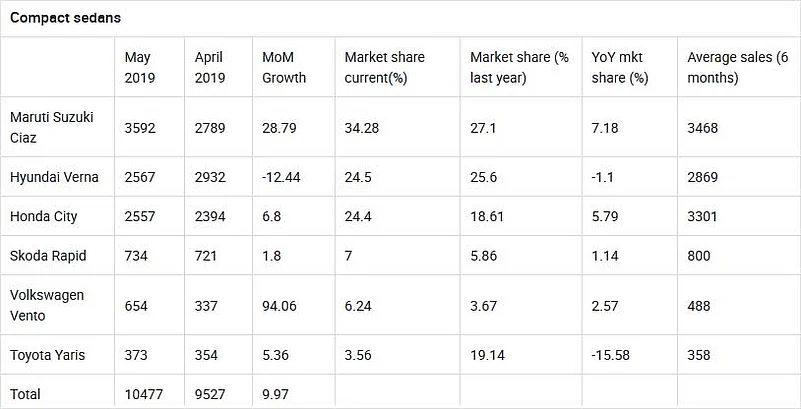Click the Market share current(%) header
801x409 pixels.
[x=385, y=66]
